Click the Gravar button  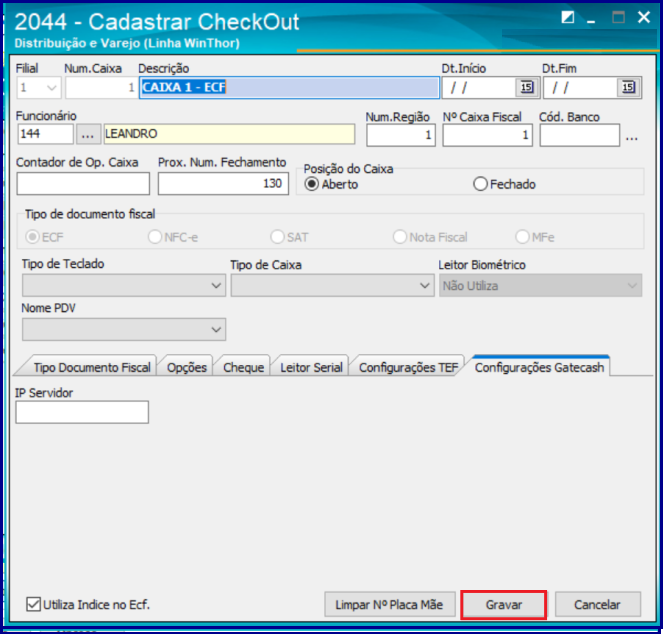[x=503, y=605]
